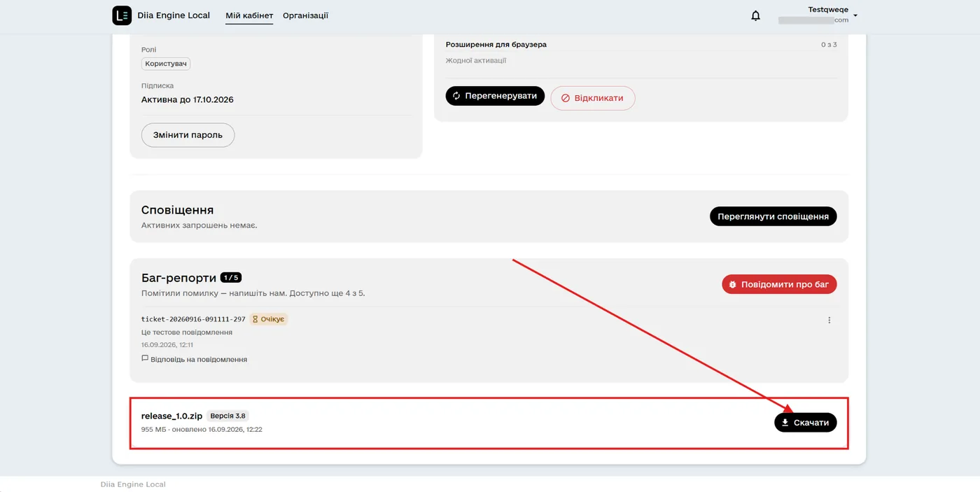Click the 1/5 bug report counter badge
Viewport: 980px width, 492px height.
pos(231,278)
